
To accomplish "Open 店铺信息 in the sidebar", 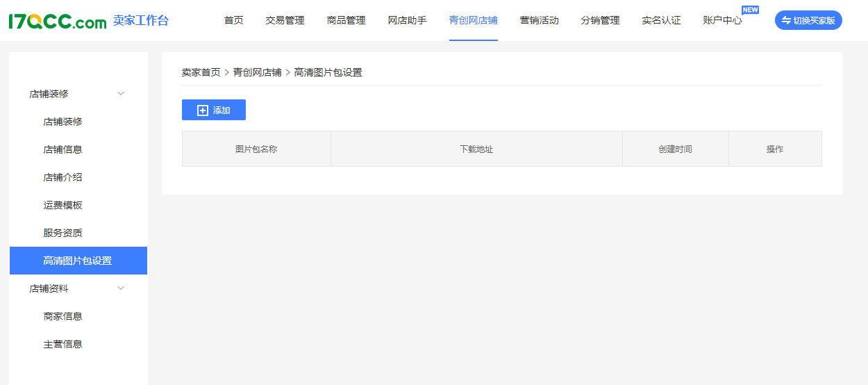I will 62,149.
